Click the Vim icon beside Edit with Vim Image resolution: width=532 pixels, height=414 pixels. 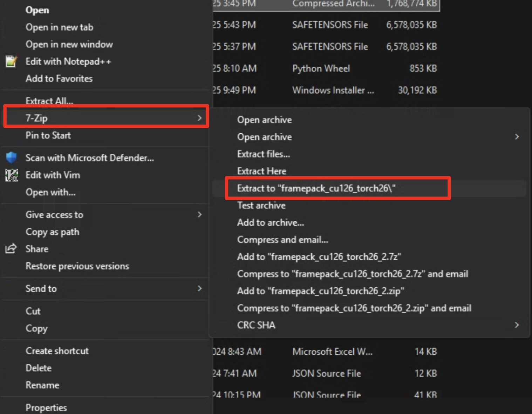(12, 175)
